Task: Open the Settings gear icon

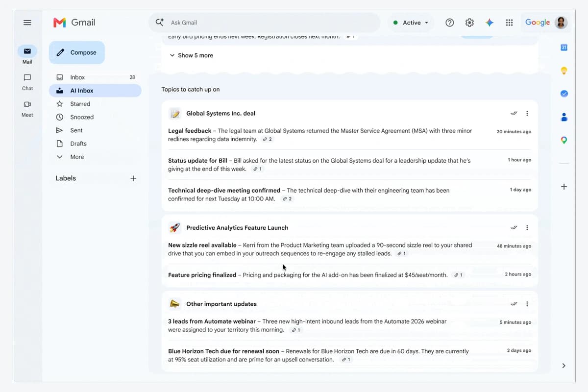Action: click(469, 23)
